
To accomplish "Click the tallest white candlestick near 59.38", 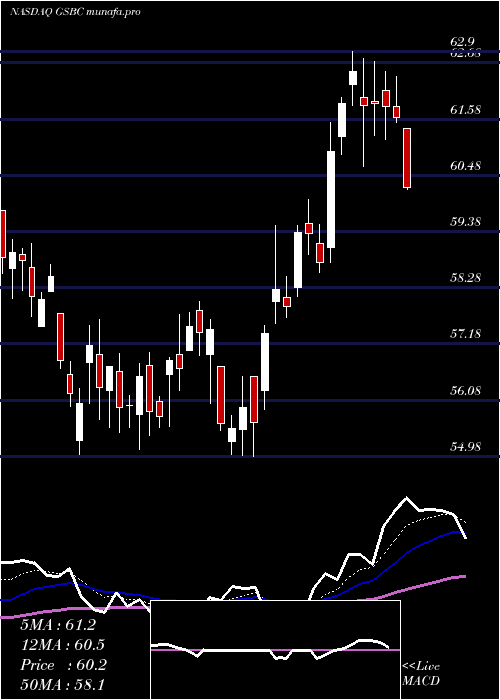I will 331,199.
